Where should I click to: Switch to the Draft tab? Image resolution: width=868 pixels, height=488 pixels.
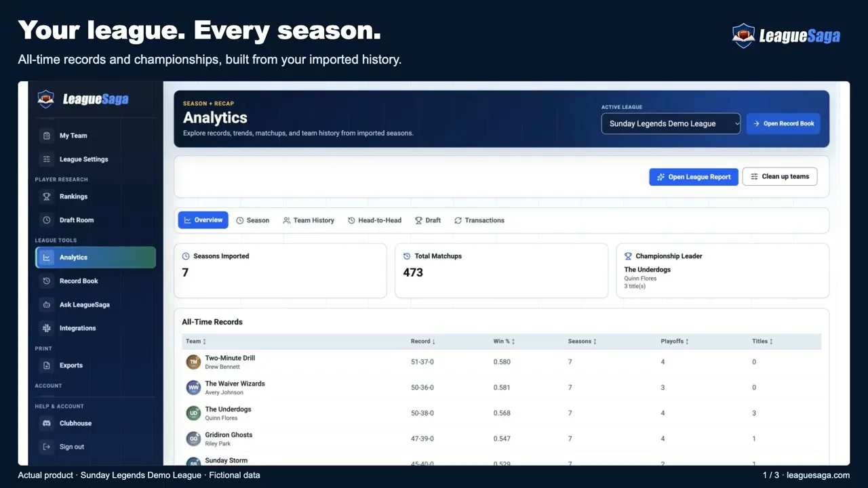click(x=428, y=220)
